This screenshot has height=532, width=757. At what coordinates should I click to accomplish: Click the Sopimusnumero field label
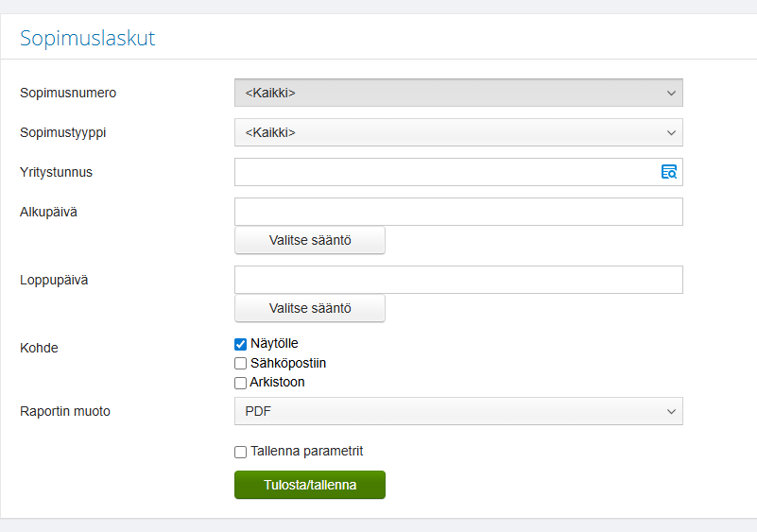(68, 93)
